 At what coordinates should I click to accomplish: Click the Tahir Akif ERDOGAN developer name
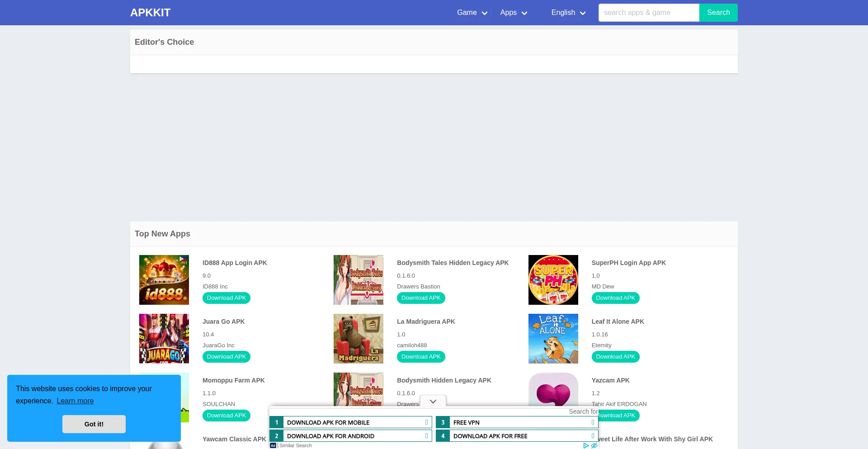tap(619, 404)
